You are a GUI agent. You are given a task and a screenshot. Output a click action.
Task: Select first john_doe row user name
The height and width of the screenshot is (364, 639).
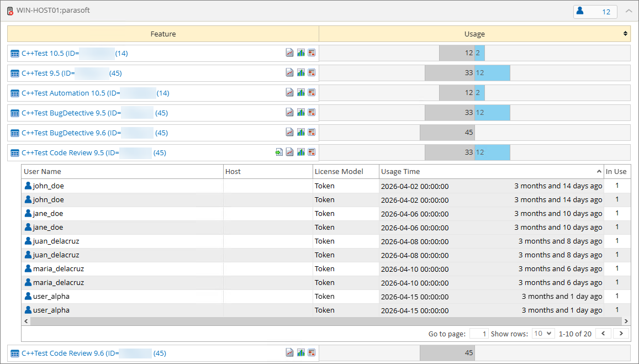[48, 186]
